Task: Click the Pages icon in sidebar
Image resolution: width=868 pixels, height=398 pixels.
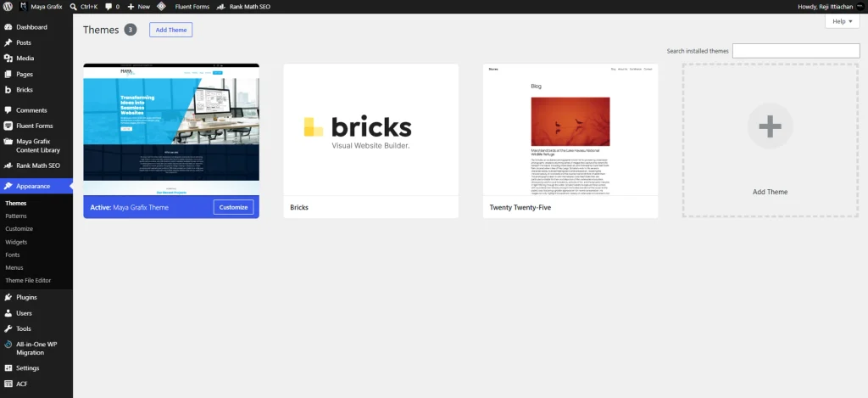Action: [x=8, y=75]
